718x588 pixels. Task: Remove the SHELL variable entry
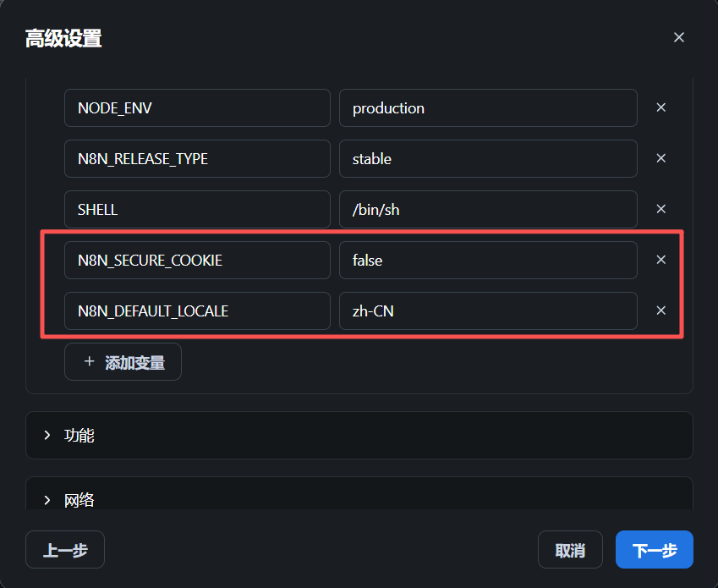tap(660, 209)
